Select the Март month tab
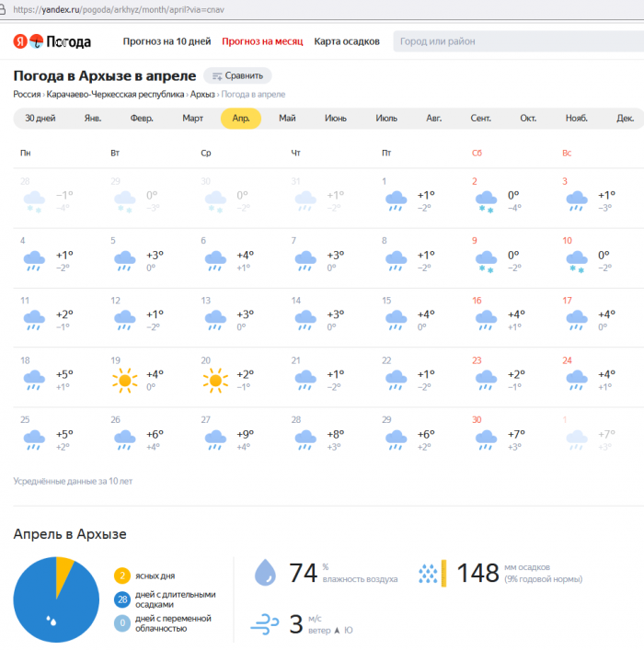Image resolution: width=644 pixels, height=650 pixels. click(192, 119)
